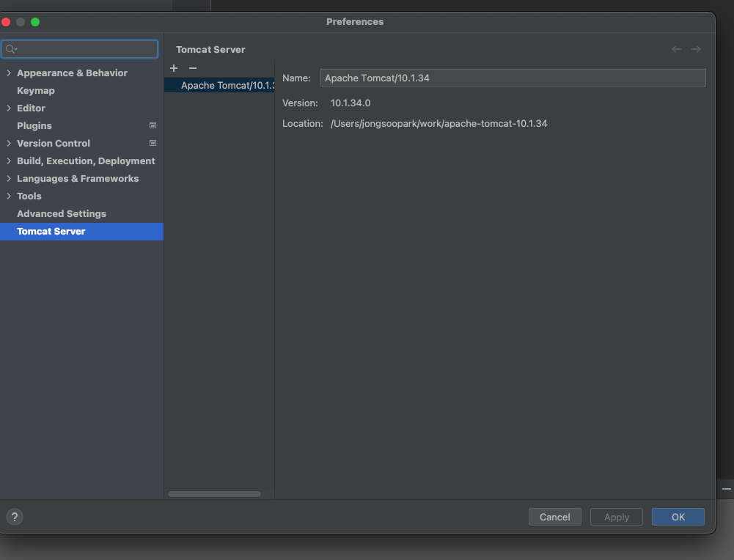Expand the Version Control section

point(8,143)
